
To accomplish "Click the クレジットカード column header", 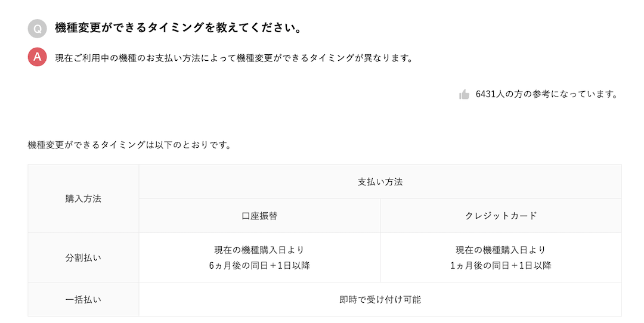I will coord(501,216).
